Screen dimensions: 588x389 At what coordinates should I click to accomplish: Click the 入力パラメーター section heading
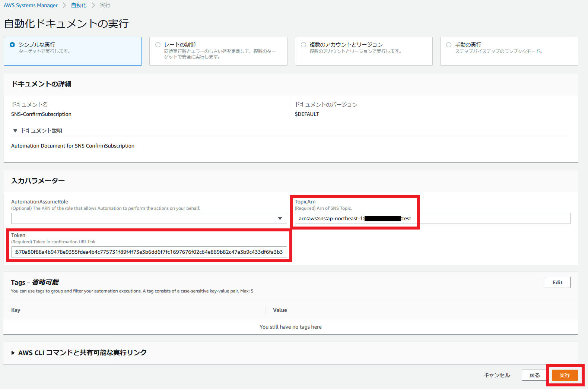point(38,181)
